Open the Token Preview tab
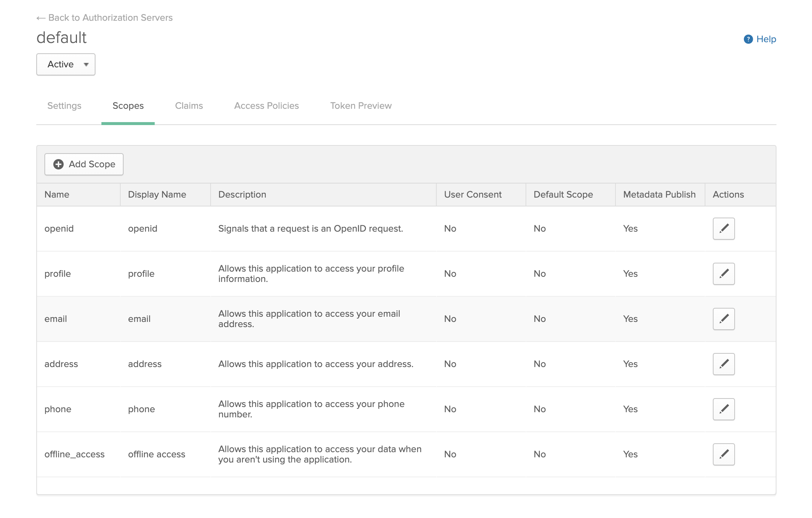Image resolution: width=812 pixels, height=518 pixels. (x=361, y=106)
